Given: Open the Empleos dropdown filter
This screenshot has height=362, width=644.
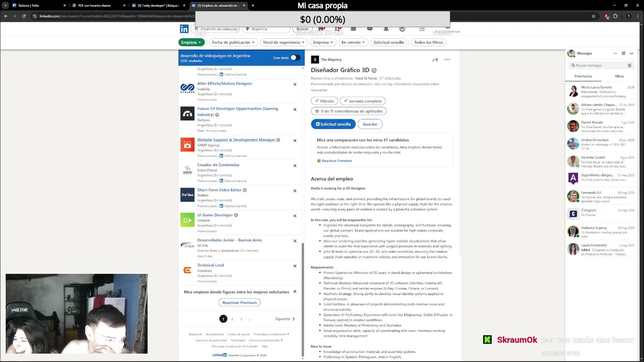Looking at the screenshot, I should (191, 42).
